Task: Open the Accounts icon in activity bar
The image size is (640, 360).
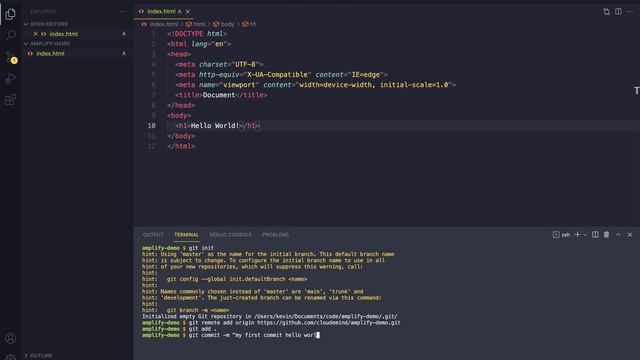Action: [11, 338]
